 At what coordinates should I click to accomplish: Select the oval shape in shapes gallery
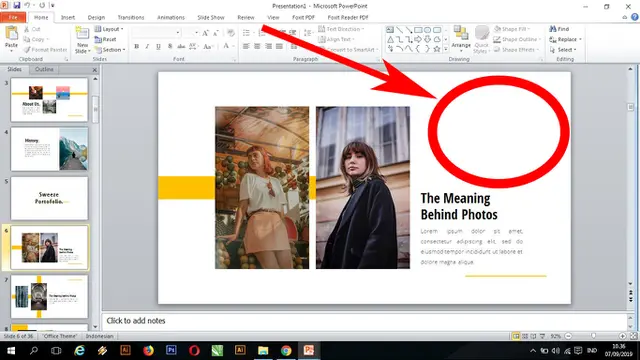click(x=427, y=30)
